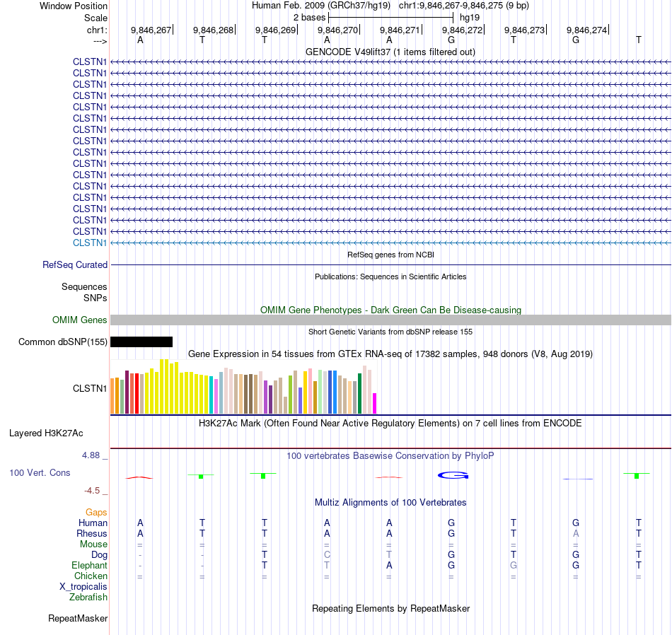Click the chr1: ruler label
672x635 pixels.
tap(97, 30)
